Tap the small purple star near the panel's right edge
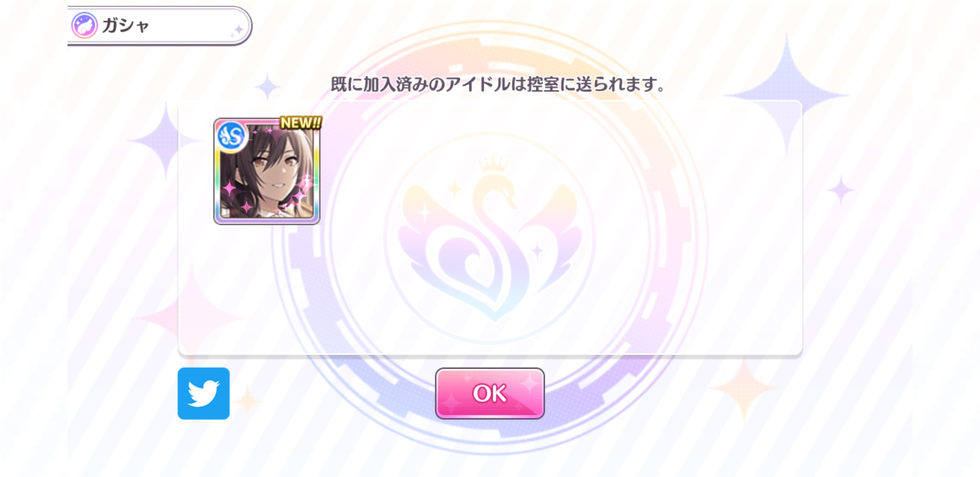The height and width of the screenshot is (477, 980). click(x=841, y=190)
